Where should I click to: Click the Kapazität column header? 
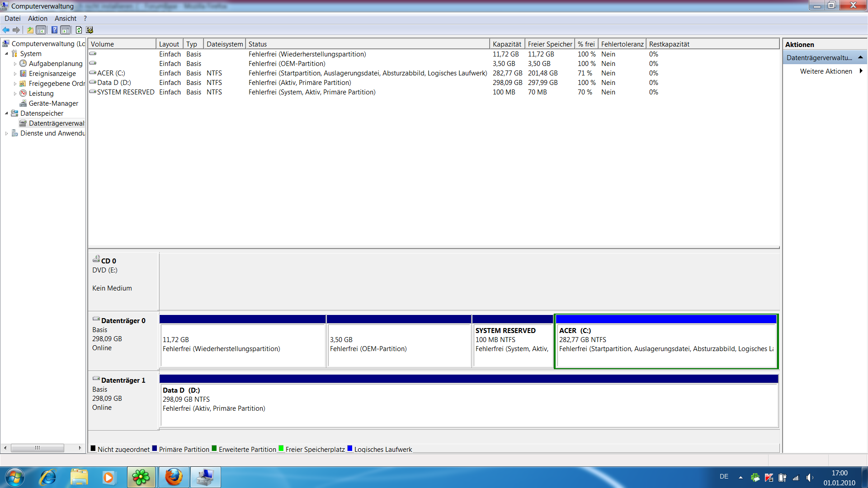click(507, 44)
